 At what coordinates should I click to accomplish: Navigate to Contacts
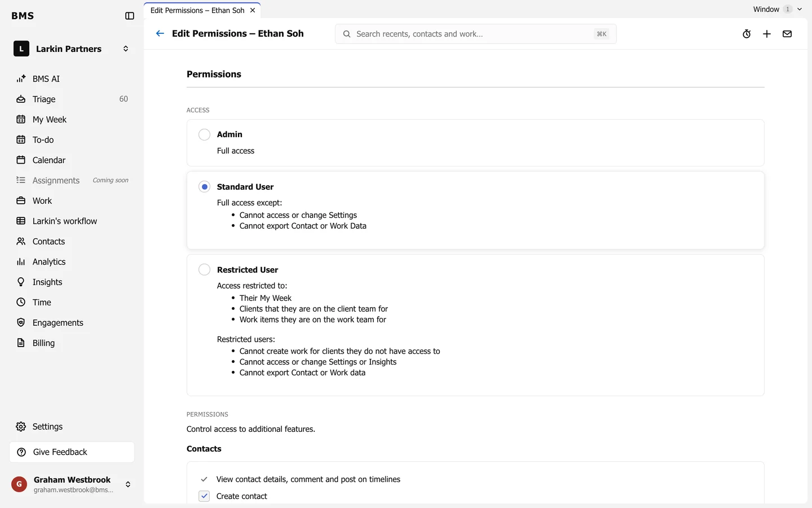(72, 241)
